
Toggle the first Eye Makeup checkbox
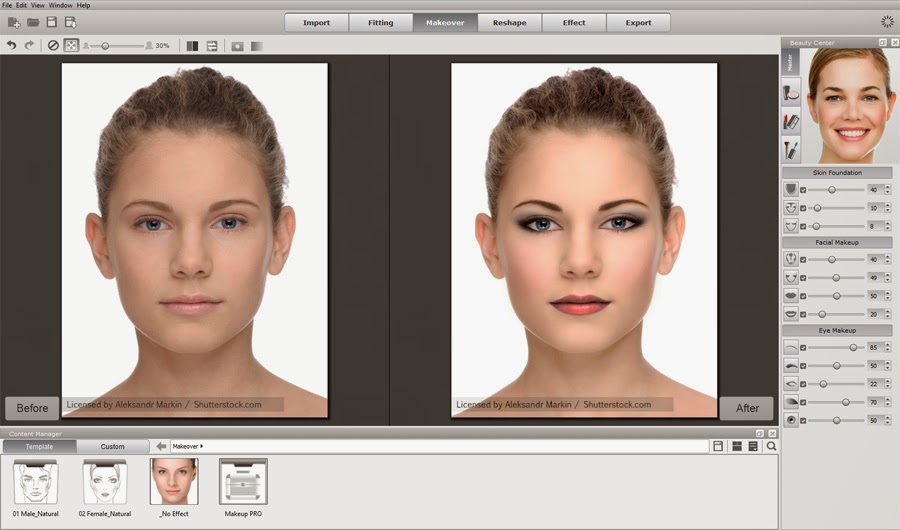tap(803, 348)
